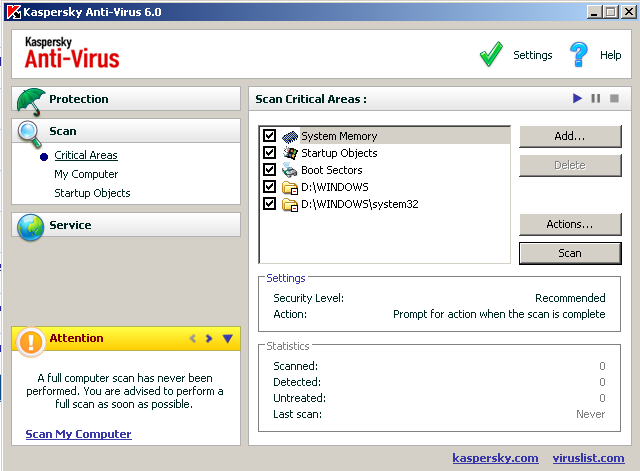
Task: Click the Add... button
Action: pos(570,136)
